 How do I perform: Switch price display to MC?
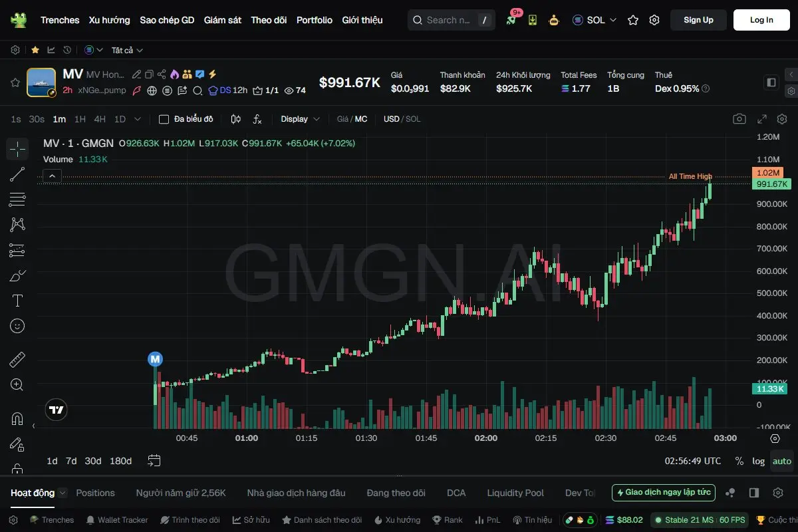361,119
